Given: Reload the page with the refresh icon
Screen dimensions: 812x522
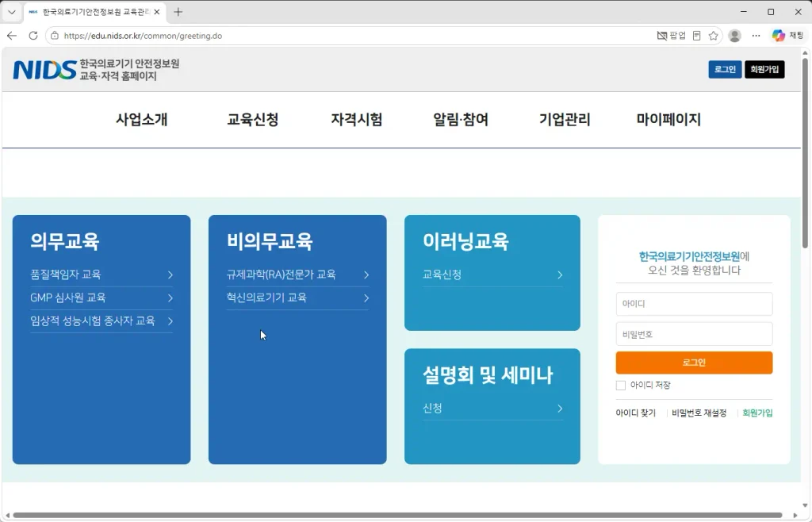Looking at the screenshot, I should 33,36.
